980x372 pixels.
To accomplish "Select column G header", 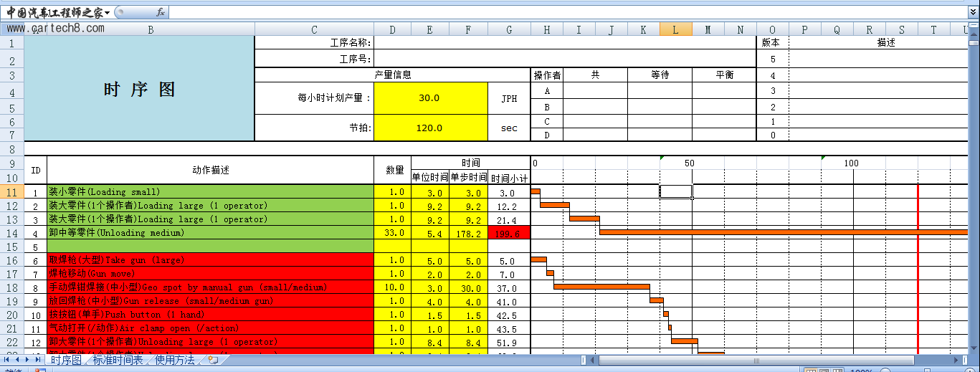I will pyautogui.click(x=509, y=29).
